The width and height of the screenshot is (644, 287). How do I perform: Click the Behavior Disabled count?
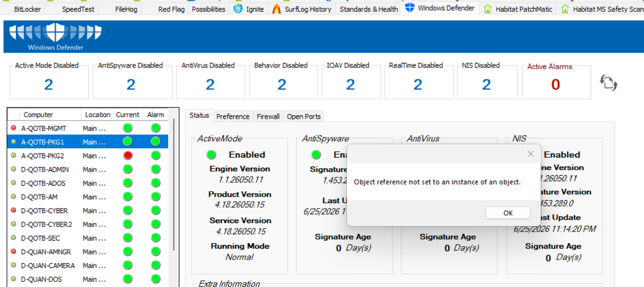tap(282, 84)
